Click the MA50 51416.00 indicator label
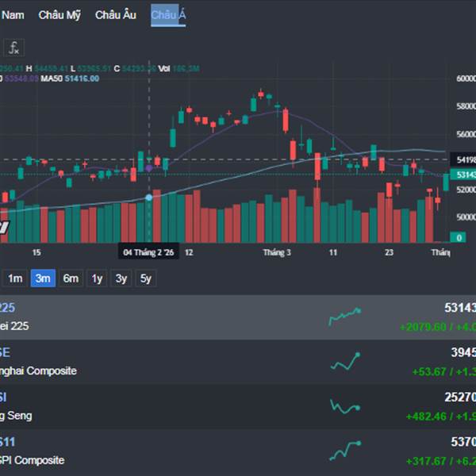 pyautogui.click(x=70, y=79)
